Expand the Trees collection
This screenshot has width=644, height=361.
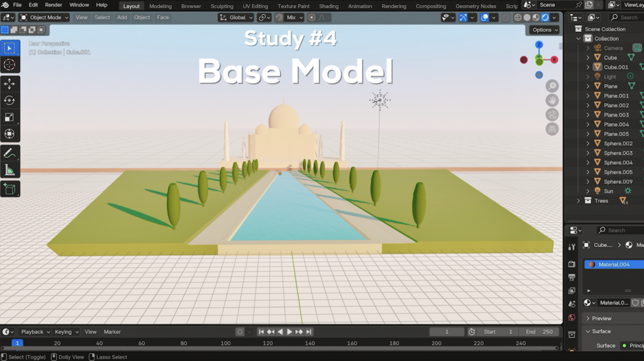point(578,201)
